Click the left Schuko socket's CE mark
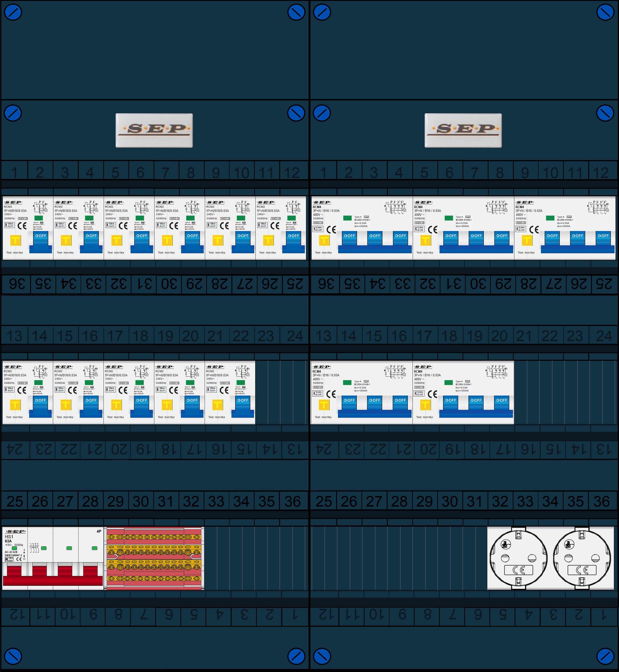 pos(519,570)
